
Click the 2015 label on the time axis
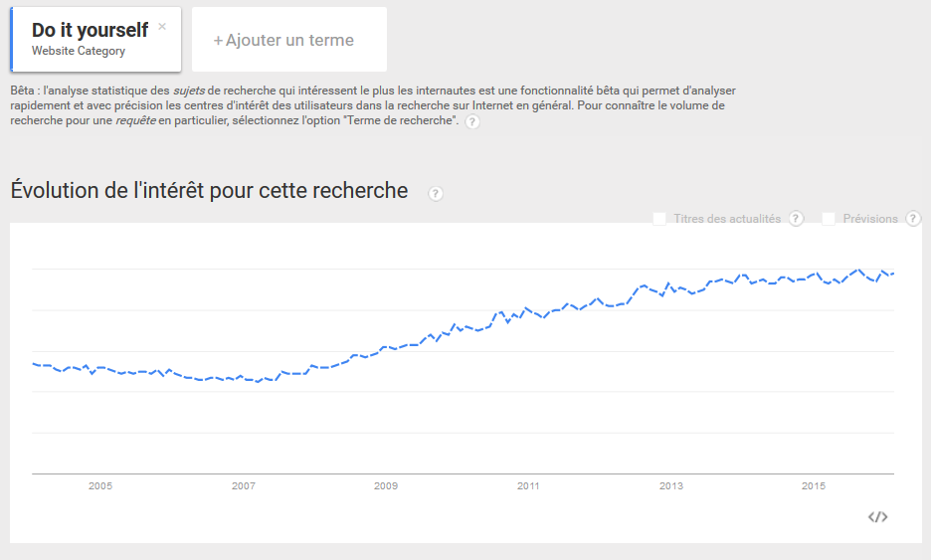pos(814,485)
